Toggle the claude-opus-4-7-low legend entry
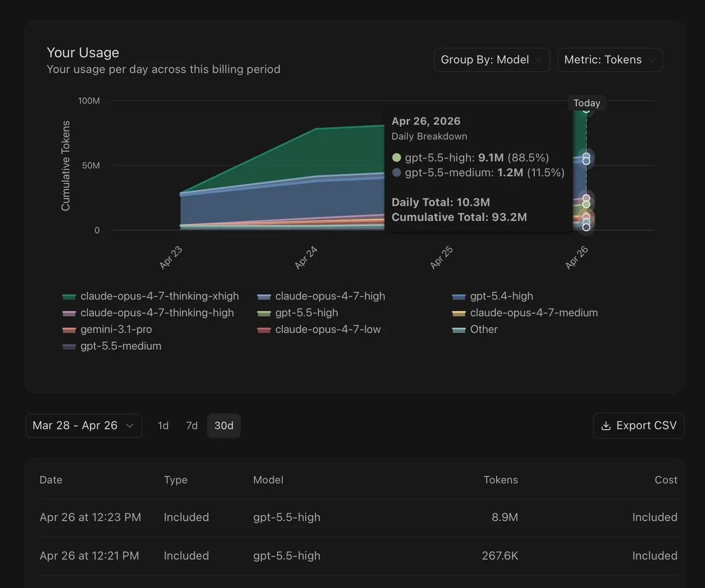 319,329
